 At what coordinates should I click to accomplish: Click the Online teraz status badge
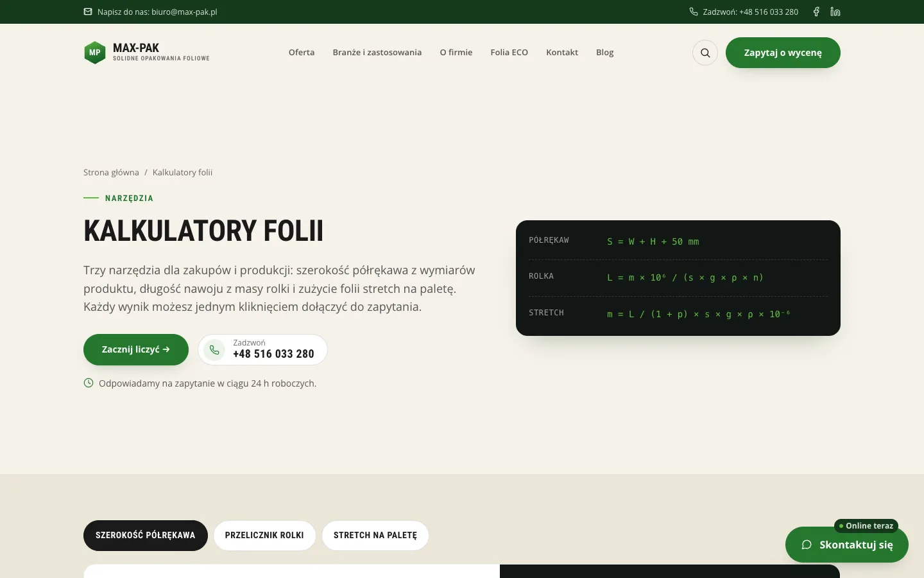(x=866, y=526)
